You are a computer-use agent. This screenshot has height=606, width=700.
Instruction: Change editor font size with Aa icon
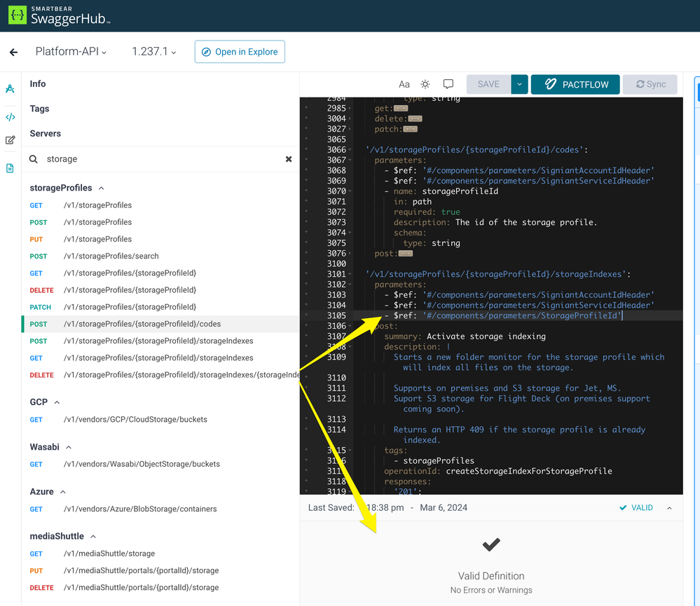[x=404, y=84]
